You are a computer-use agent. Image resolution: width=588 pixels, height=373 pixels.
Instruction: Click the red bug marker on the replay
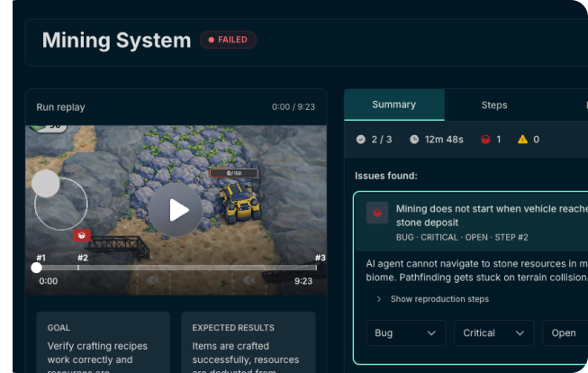tap(82, 235)
